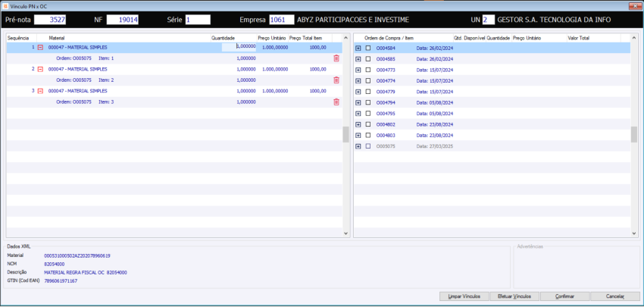Delete the link Ordem O005075 Item: 2
This screenshot has width=644, height=307.
tap(336, 80)
